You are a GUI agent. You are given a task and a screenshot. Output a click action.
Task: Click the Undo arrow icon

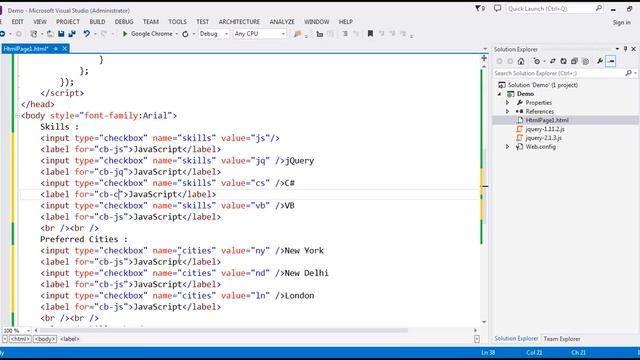(87, 34)
